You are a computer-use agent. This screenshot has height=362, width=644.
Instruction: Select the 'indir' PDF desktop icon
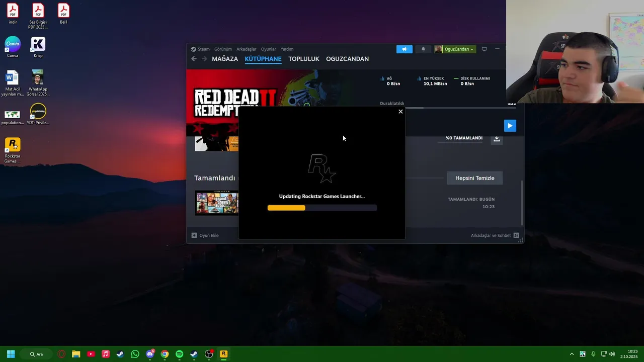13,14
